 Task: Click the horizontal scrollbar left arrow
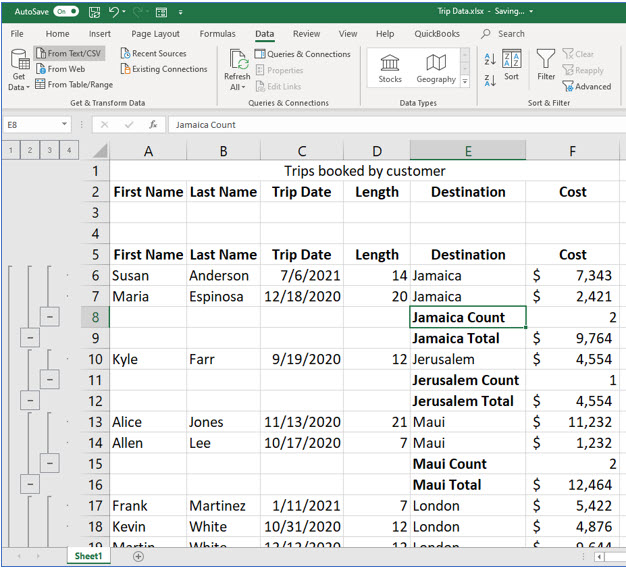[x=599, y=556]
